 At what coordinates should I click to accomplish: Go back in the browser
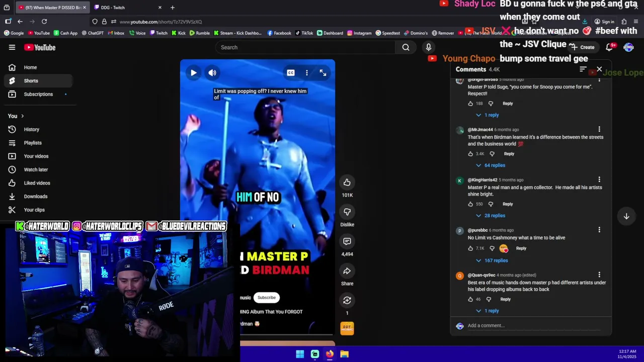(x=20, y=22)
